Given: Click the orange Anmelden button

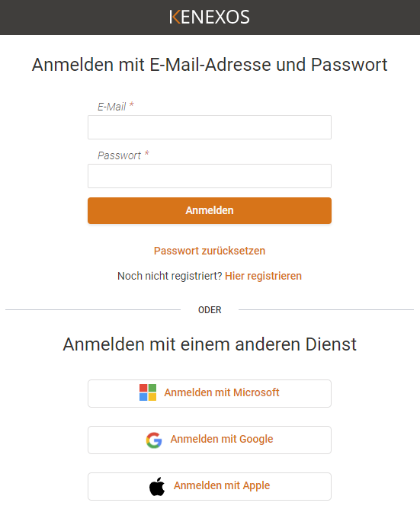Looking at the screenshot, I should pyautogui.click(x=210, y=210).
